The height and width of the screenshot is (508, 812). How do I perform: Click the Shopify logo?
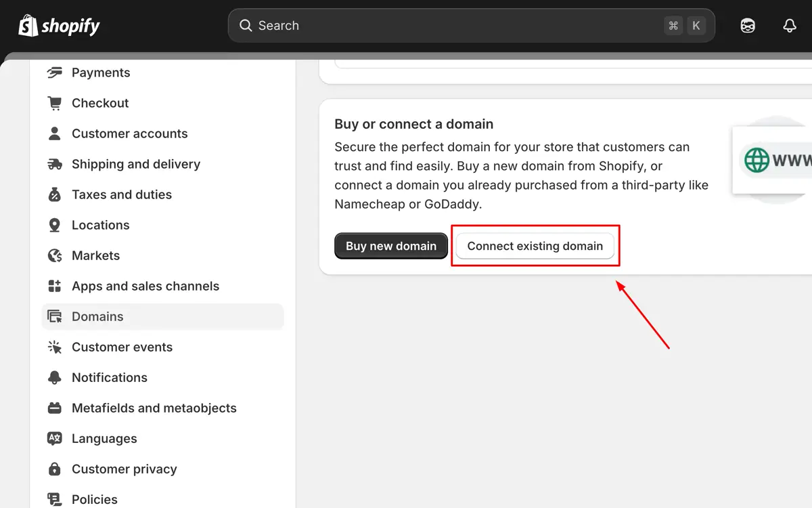tap(59, 26)
